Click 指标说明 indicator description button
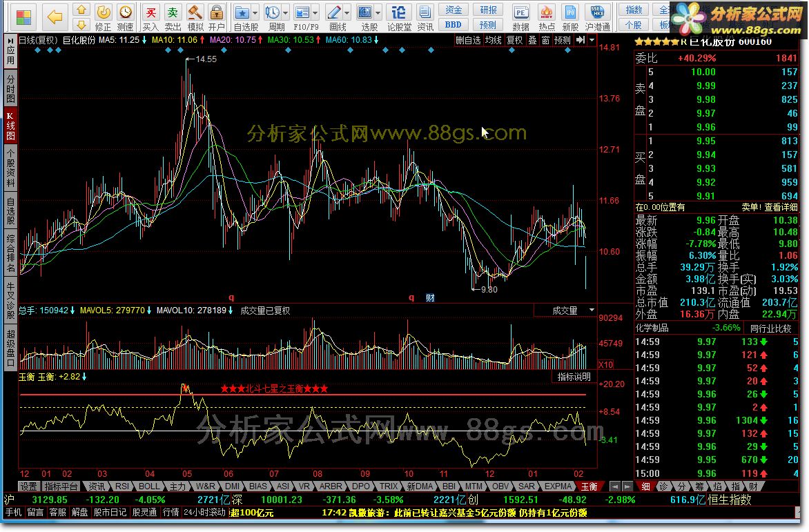809x532 pixels. coord(574,377)
